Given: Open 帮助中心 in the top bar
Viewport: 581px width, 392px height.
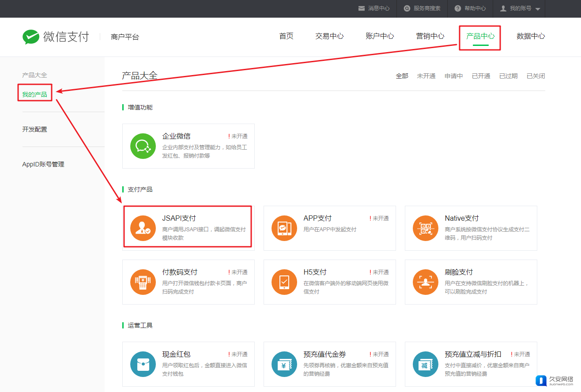Looking at the screenshot, I should (x=475, y=8).
